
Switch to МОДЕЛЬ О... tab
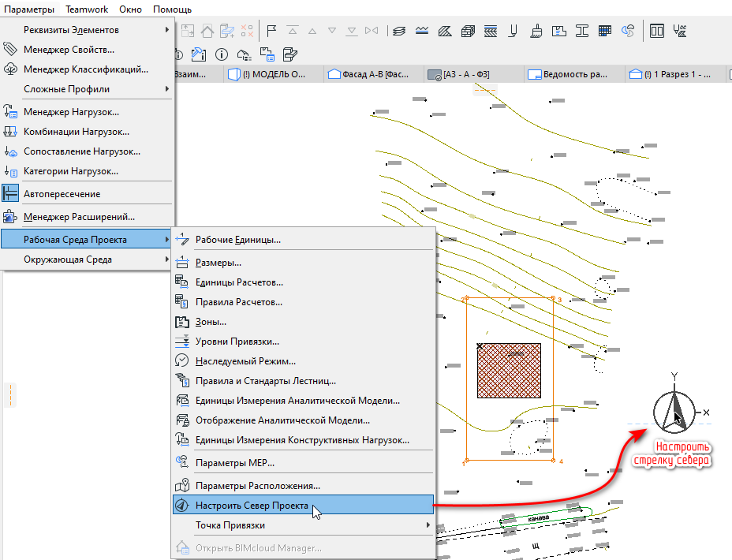pos(273,74)
